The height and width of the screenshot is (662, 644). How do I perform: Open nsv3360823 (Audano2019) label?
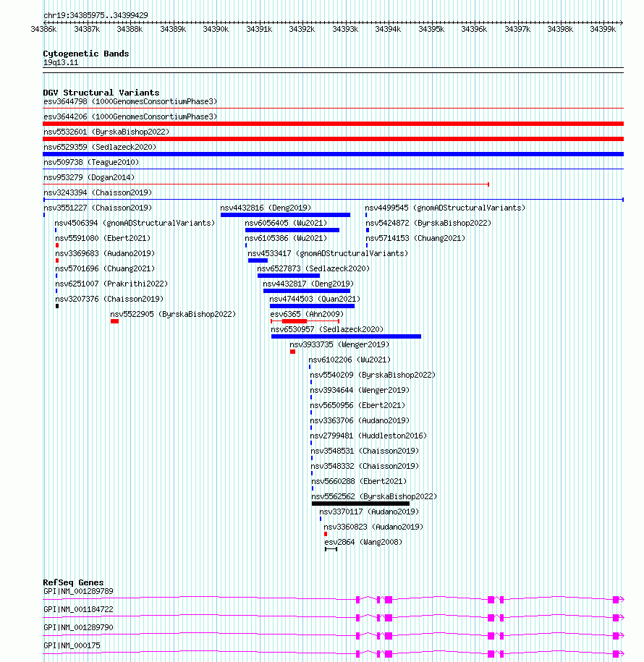[373, 527]
